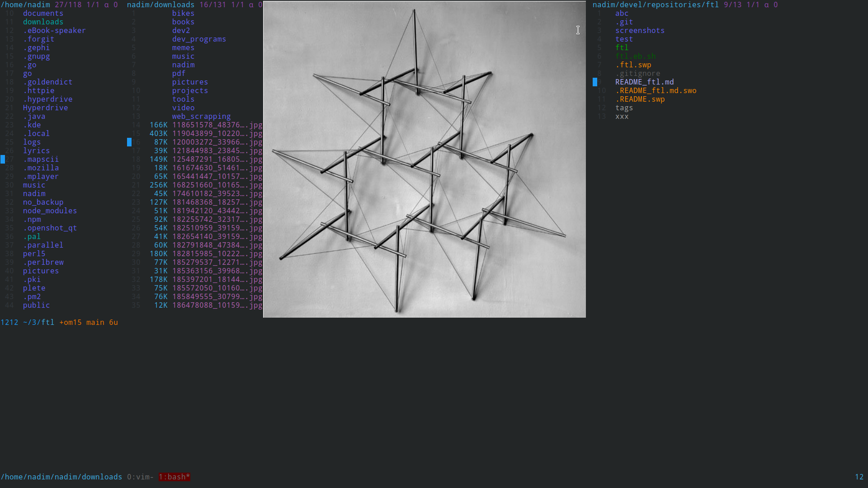The height and width of the screenshot is (488, 868).
Task: Open the README_ftl.md file entry
Action: pos(644,82)
